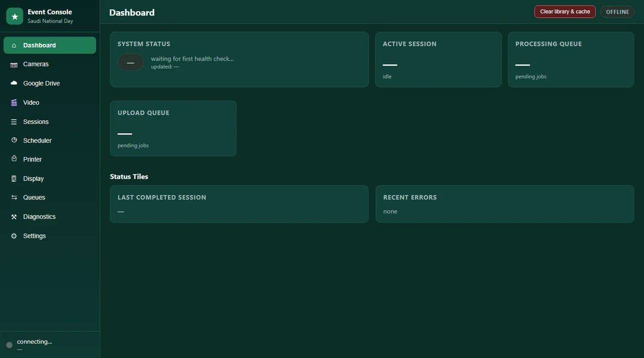Click the Settings gear icon
This screenshot has width=644, height=358.
14,236
